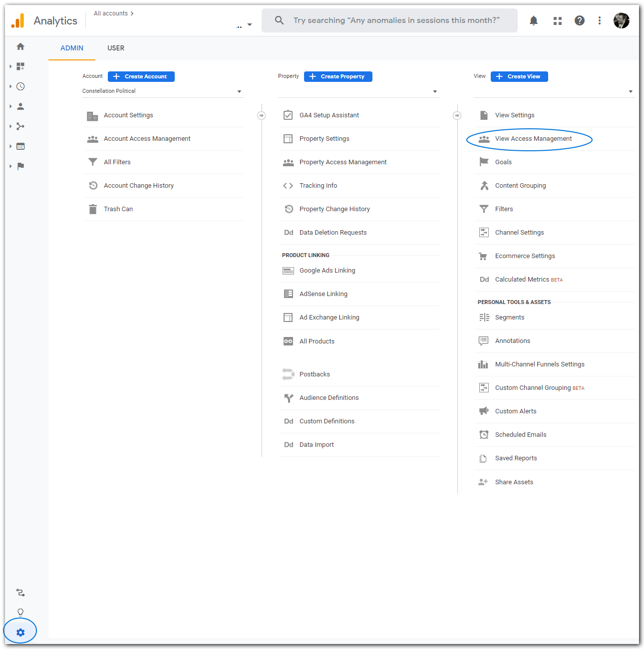Click the Create Account button
644x649 pixels.
pos(141,76)
